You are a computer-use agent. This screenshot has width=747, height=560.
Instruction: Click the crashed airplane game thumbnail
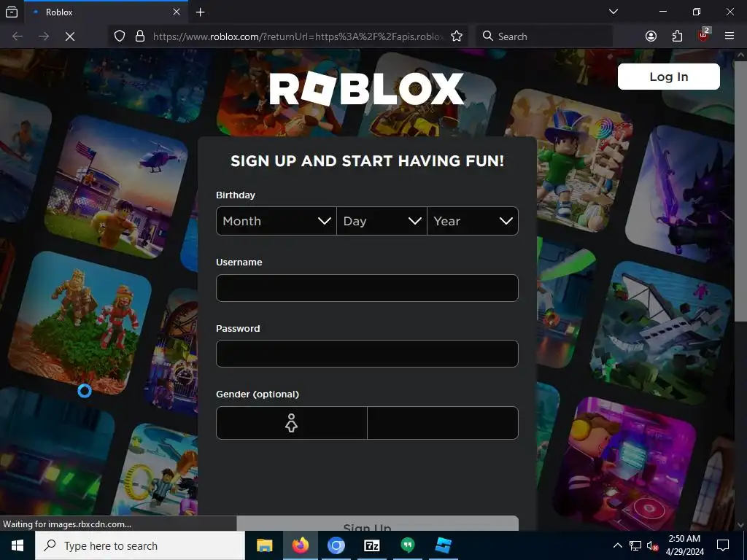(x=661, y=332)
